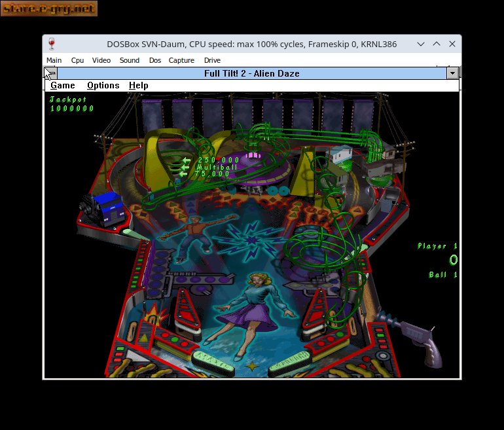Click the DOSBox wine glass icon
Viewport: 504px width, 430px height.
tap(52, 44)
